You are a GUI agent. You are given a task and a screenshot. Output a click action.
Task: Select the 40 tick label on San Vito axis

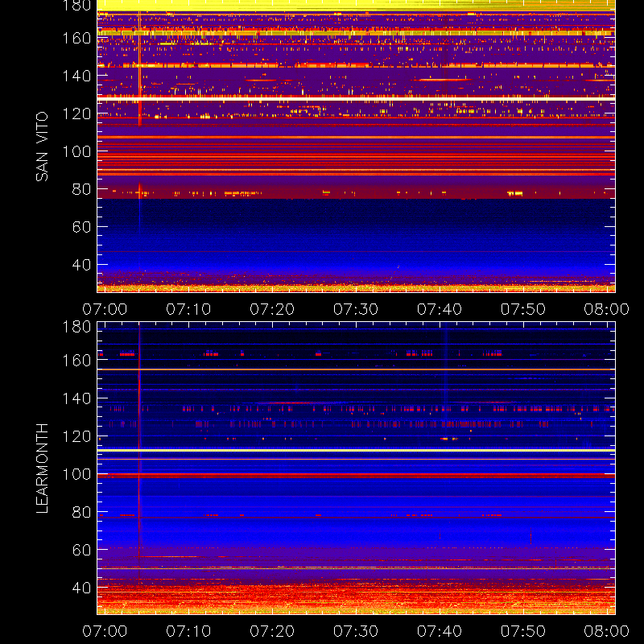pos(81,265)
